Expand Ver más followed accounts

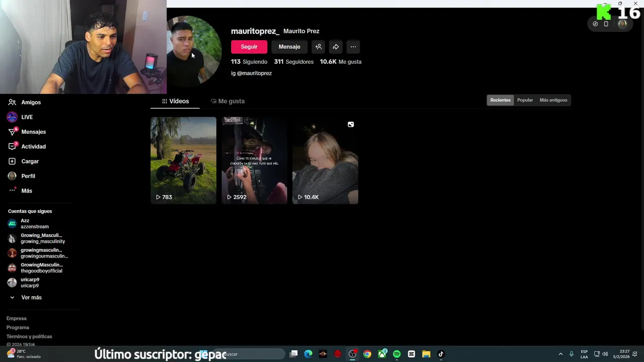coord(26,298)
